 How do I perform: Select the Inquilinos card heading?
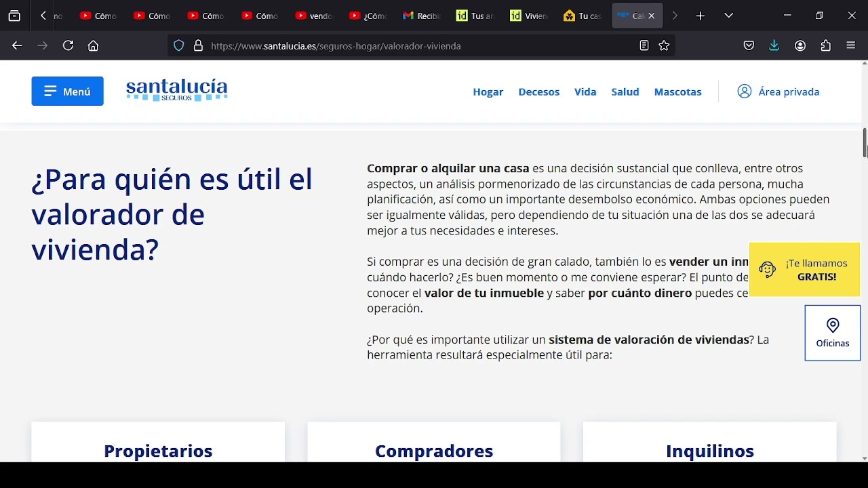(710, 451)
